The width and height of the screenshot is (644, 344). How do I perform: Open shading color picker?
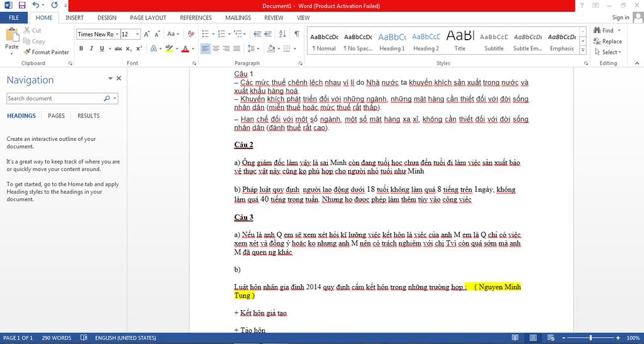(270, 48)
